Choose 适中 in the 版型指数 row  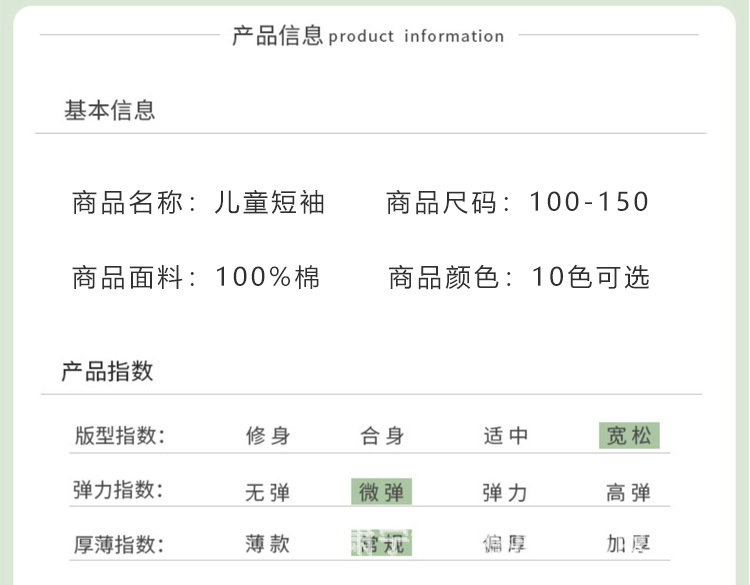[x=505, y=436]
